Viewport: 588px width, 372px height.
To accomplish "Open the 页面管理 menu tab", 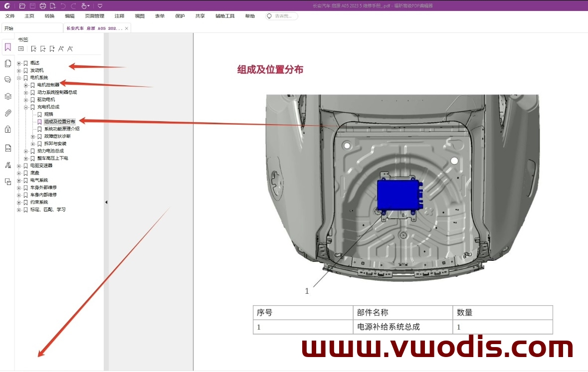I will point(94,16).
